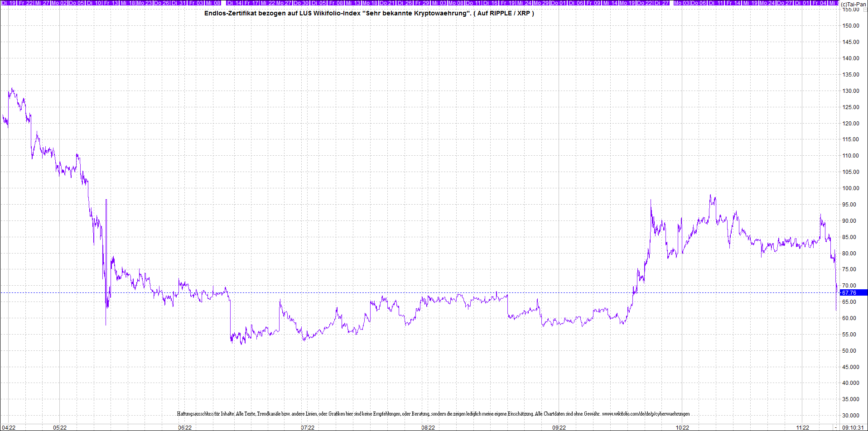Select the 'Mo 29' date marker
The image size is (868, 431).
point(541,3)
